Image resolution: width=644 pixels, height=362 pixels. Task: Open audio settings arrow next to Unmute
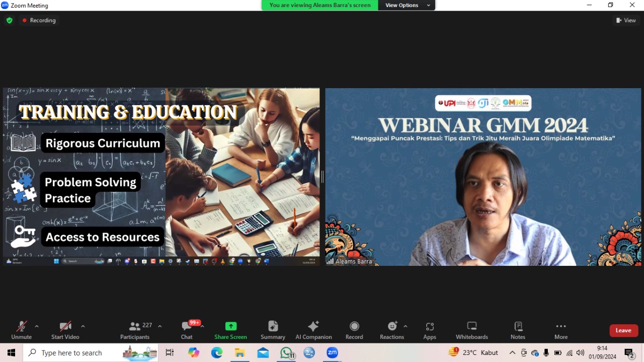pos(37,326)
